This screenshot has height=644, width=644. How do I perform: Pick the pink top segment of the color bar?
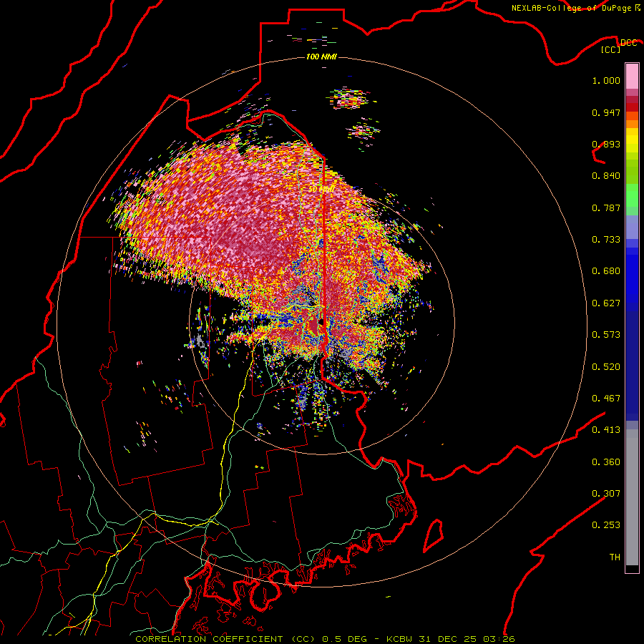click(632, 76)
